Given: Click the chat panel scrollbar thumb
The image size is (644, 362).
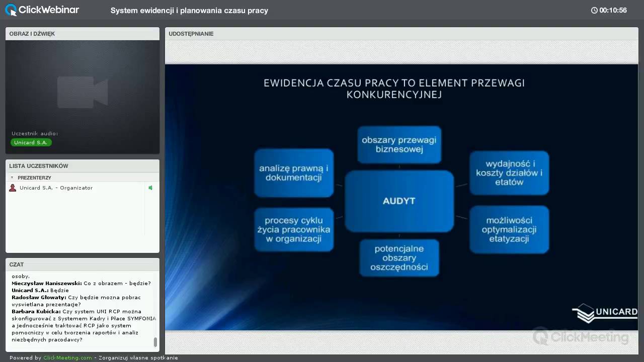Looking at the screenshot, I should [155, 342].
